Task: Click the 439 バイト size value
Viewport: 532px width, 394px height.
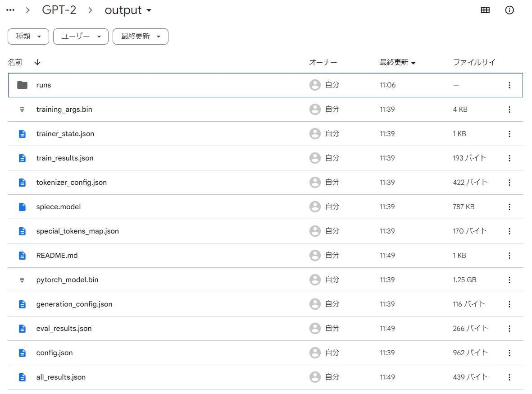Action: point(470,377)
